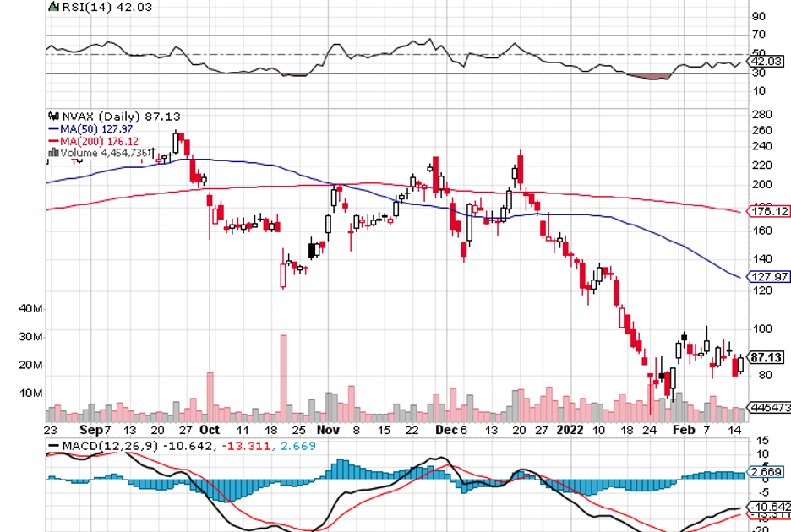Click the Nov label on date axis

tap(328, 429)
